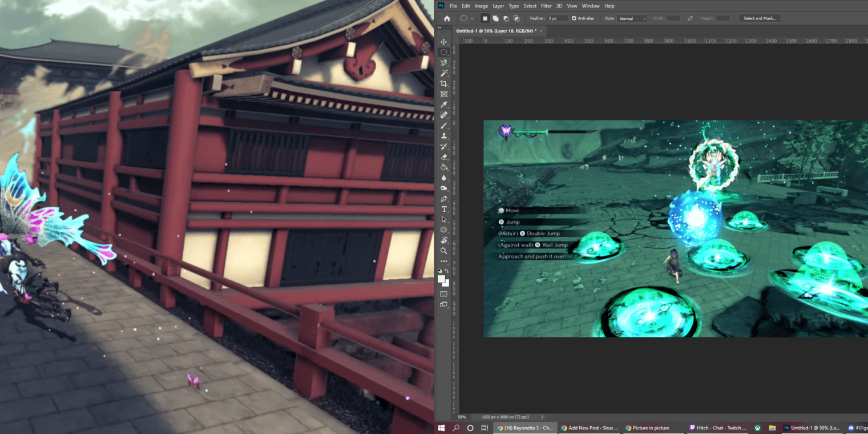Select the Sponge tool
The width and height of the screenshot is (868, 434).
pyautogui.click(x=444, y=188)
